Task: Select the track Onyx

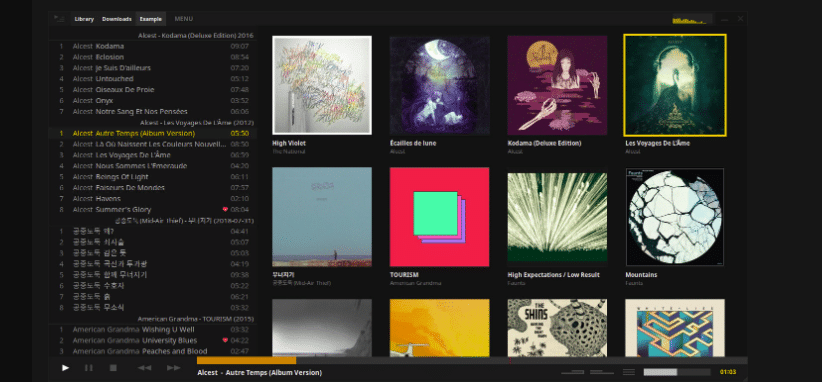Action: (x=152, y=101)
